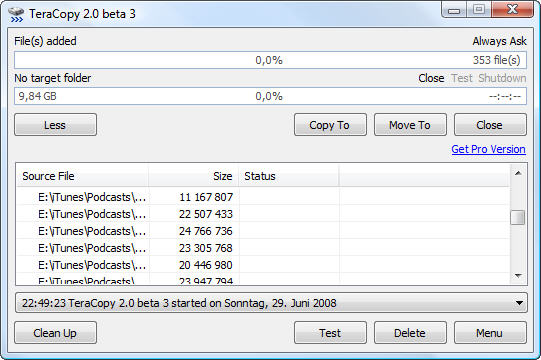
Task: Open the Get Pro Version link
Action: [489, 149]
